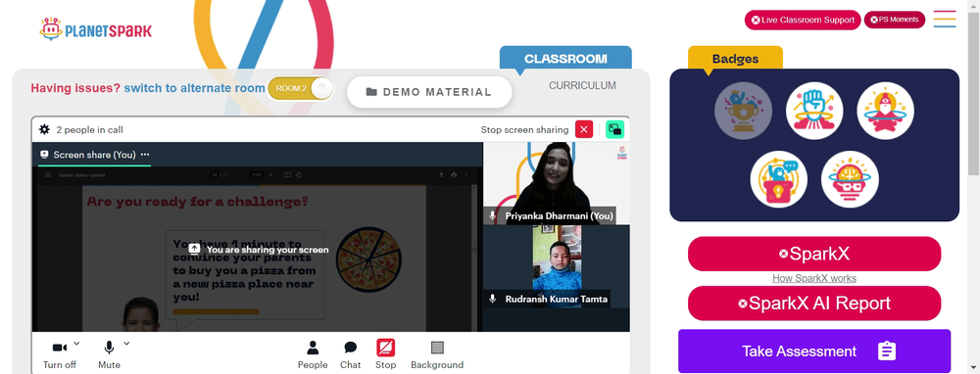Click the red stop screen sharing X icon
The height and width of the screenshot is (374, 980).
click(x=584, y=129)
